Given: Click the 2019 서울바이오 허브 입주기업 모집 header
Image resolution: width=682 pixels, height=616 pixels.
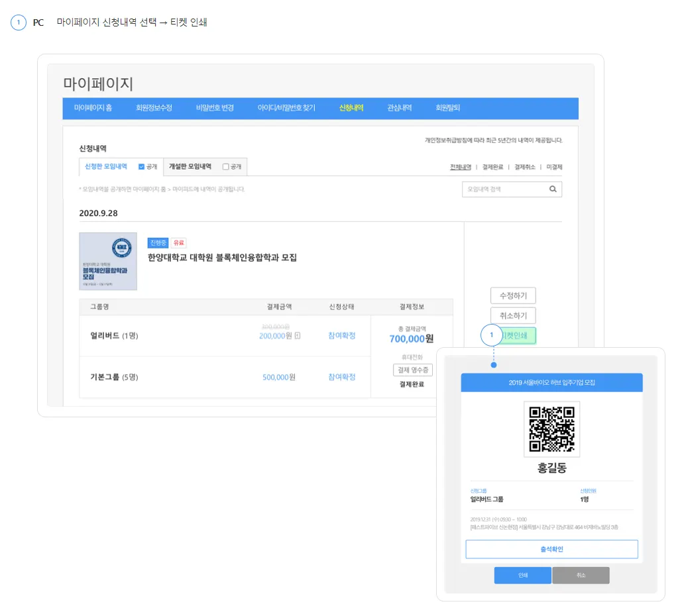Looking at the screenshot, I should tap(551, 383).
